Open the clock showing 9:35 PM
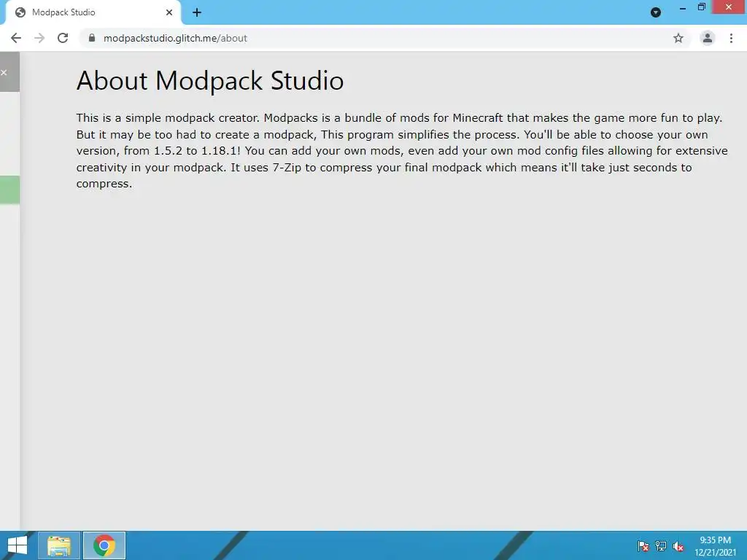 click(715, 546)
